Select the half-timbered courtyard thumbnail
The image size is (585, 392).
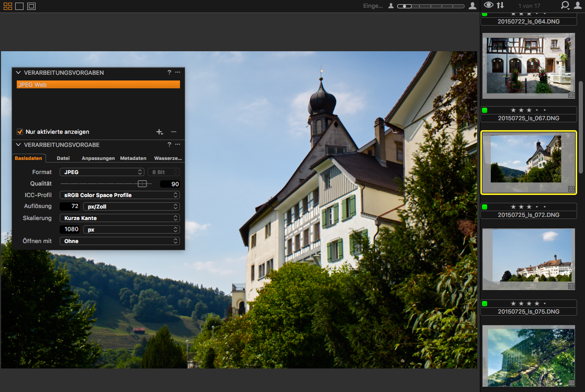pyautogui.click(x=528, y=66)
